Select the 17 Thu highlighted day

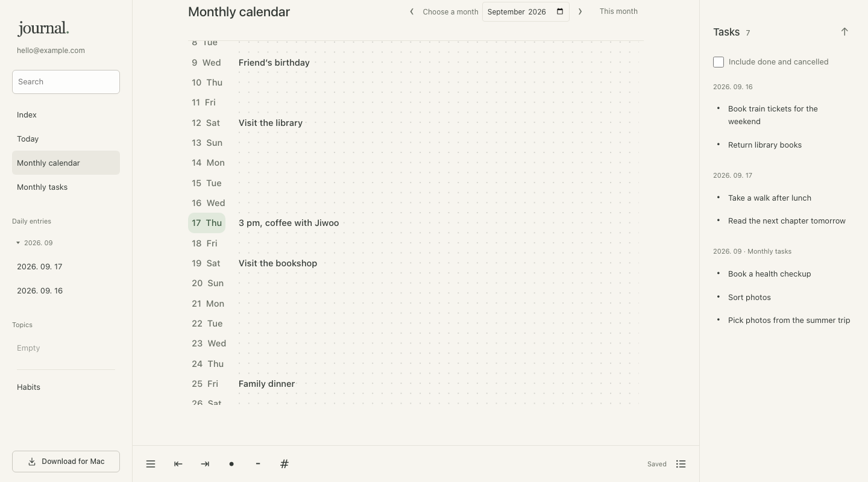pos(207,223)
